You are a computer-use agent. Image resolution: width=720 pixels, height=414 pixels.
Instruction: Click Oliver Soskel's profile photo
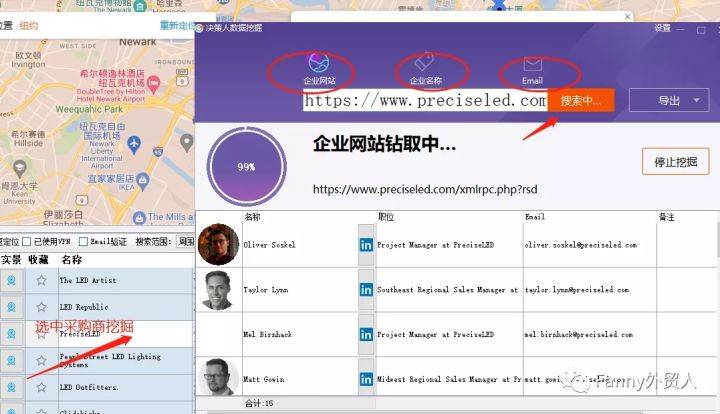click(x=219, y=244)
